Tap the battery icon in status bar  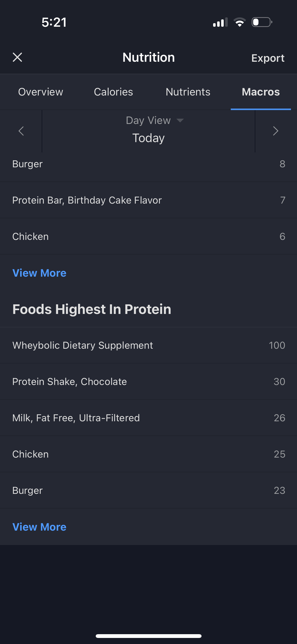[x=262, y=22]
